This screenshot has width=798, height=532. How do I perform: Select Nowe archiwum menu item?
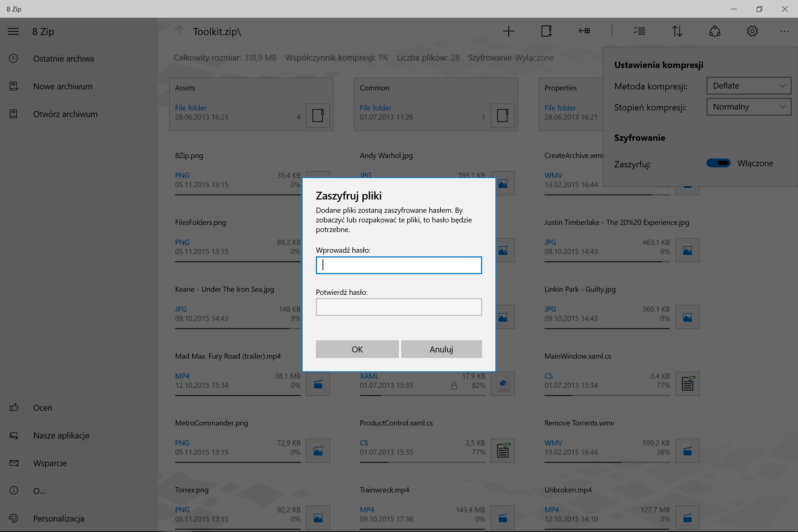(x=63, y=86)
